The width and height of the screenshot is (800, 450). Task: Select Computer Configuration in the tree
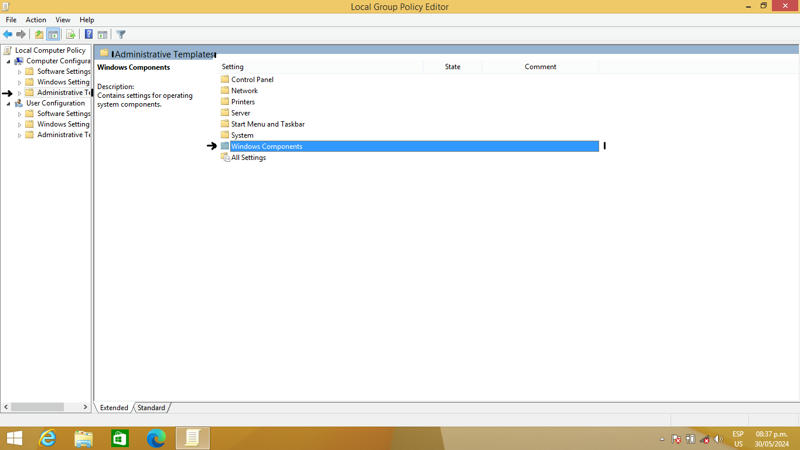coord(58,61)
